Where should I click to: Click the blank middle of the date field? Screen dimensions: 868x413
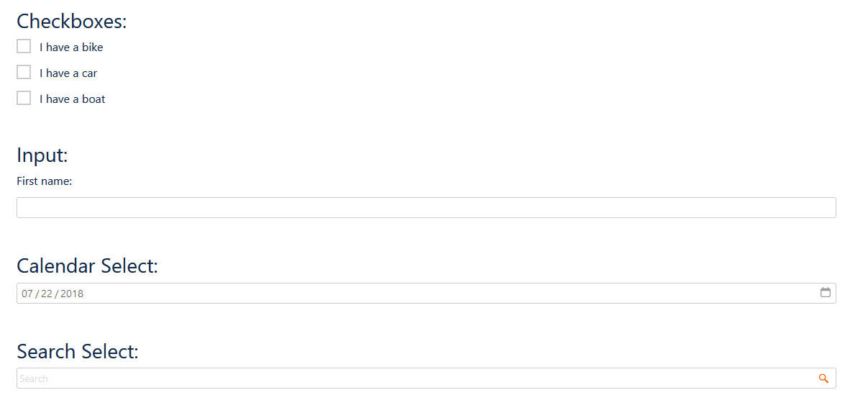pyautogui.click(x=452, y=293)
